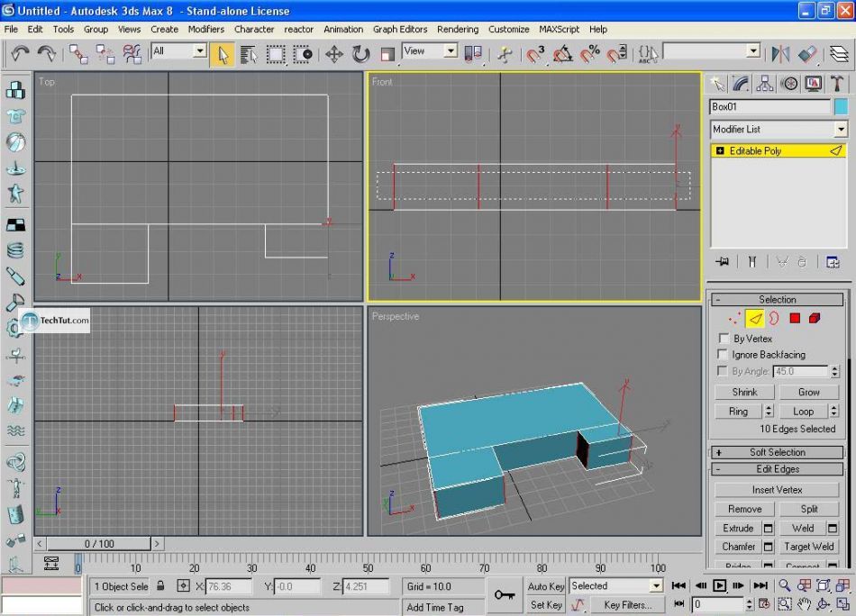The height and width of the screenshot is (616, 856).
Task: Activate the Select and Rotate tool
Action: pos(360,54)
